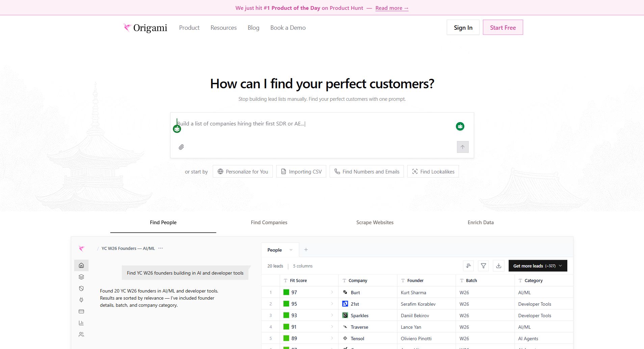Click the Sign In button
Image resolution: width=644 pixels, height=349 pixels.
463,27
